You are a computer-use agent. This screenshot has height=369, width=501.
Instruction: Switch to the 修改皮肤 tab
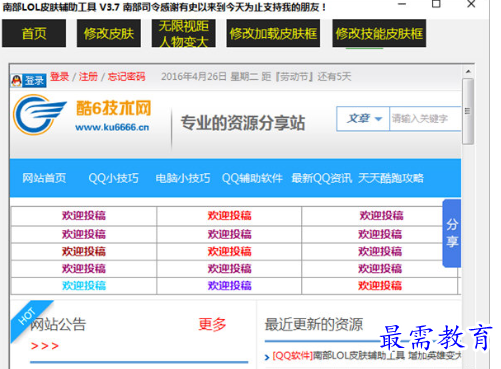coord(109,33)
